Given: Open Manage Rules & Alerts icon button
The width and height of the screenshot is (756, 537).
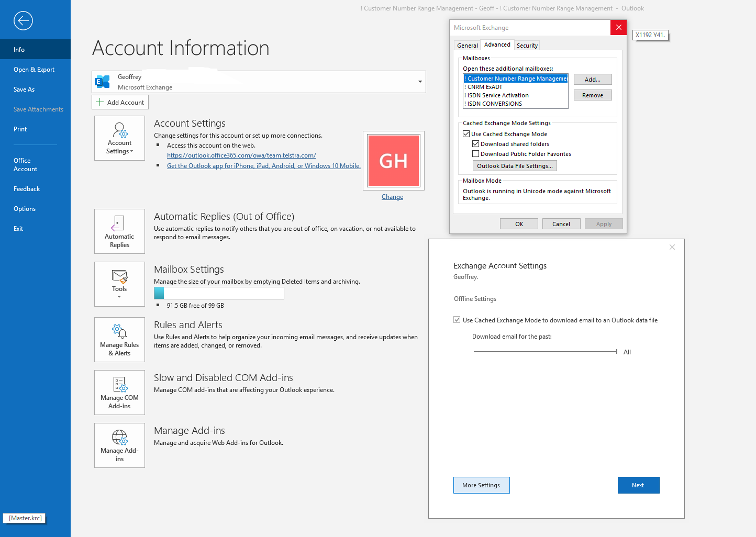Looking at the screenshot, I should (x=119, y=340).
